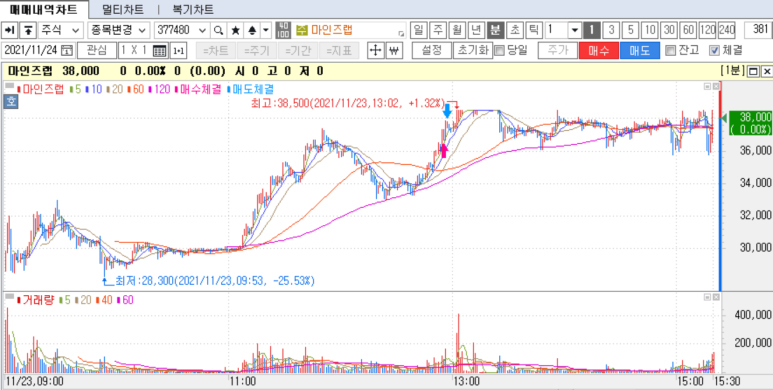Select the 30 minute interval button
773x390 pixels.
pos(669,30)
